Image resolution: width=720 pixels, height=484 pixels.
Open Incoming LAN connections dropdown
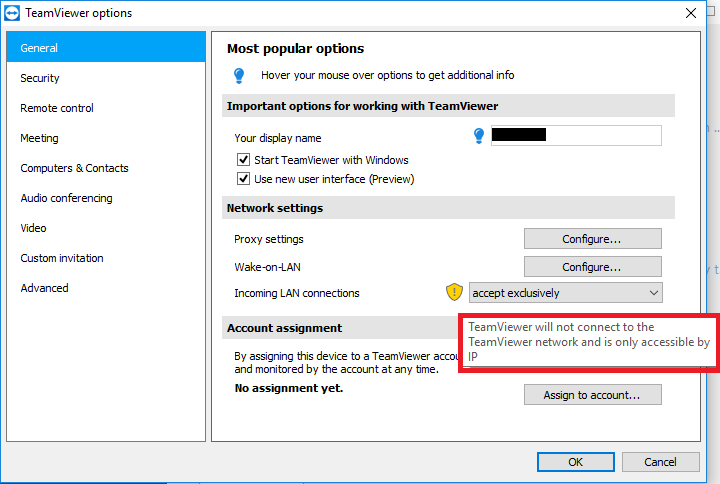coord(565,293)
